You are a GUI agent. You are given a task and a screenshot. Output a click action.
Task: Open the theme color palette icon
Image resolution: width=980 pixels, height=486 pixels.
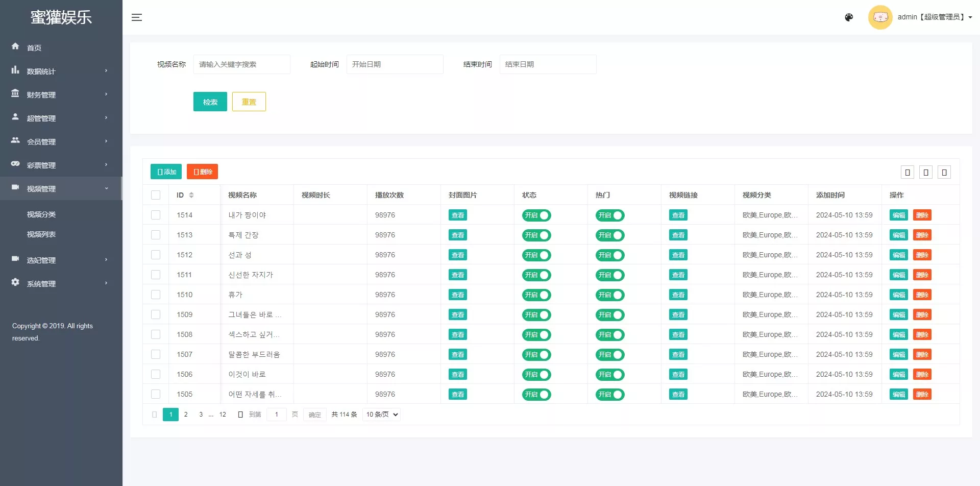pos(849,17)
